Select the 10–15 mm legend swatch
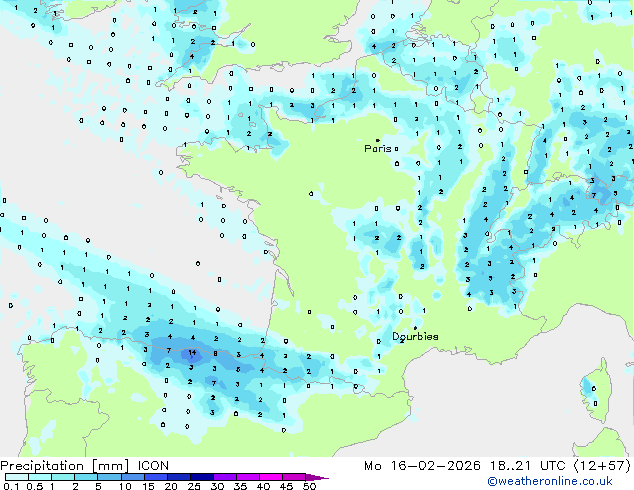Viewport: 634px width, 490px height. (133, 477)
